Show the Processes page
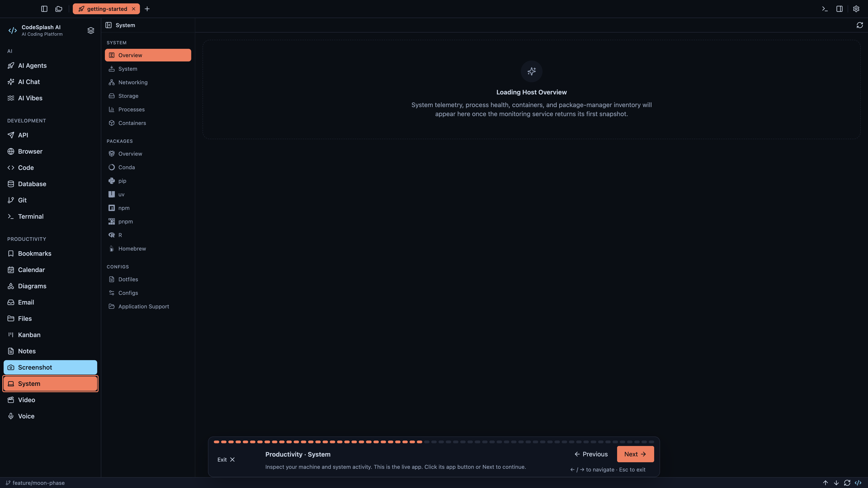Viewport: 868px width, 488px height. click(x=148, y=109)
